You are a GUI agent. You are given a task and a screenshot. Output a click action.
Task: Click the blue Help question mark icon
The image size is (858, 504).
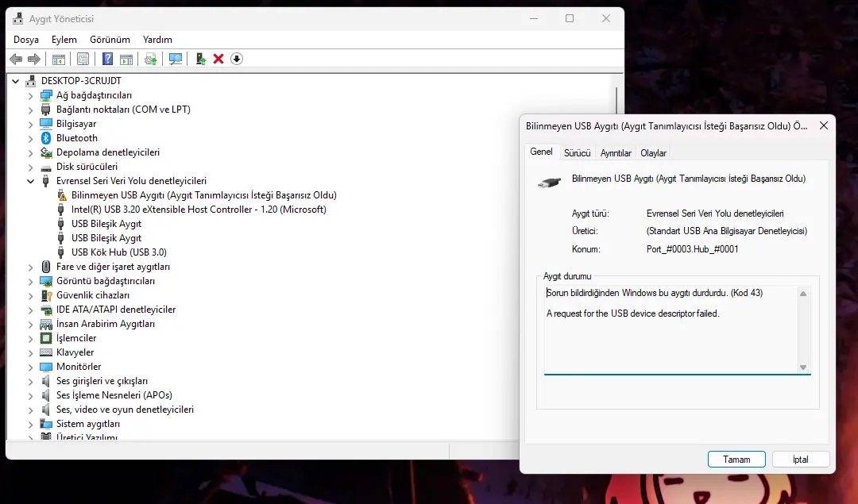pyautogui.click(x=107, y=59)
